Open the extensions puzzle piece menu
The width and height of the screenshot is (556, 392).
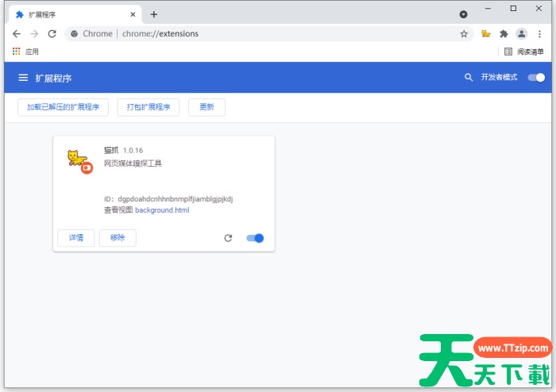pyautogui.click(x=504, y=34)
